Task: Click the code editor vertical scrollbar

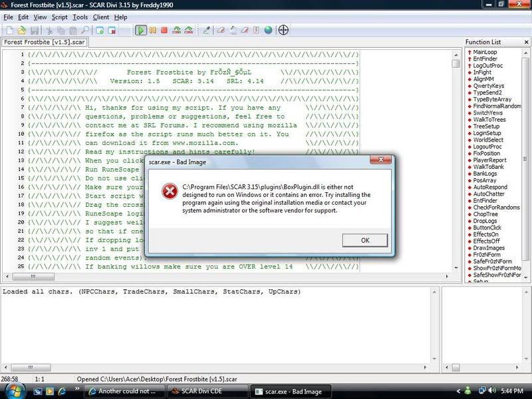Action: coord(456,166)
